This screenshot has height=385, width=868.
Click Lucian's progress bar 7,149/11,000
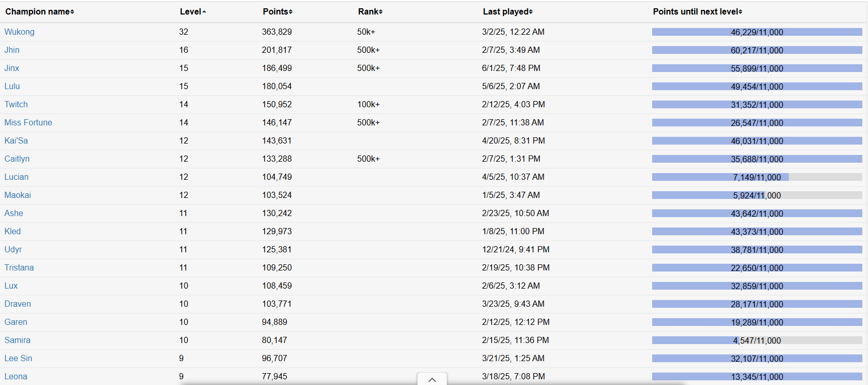tap(757, 177)
